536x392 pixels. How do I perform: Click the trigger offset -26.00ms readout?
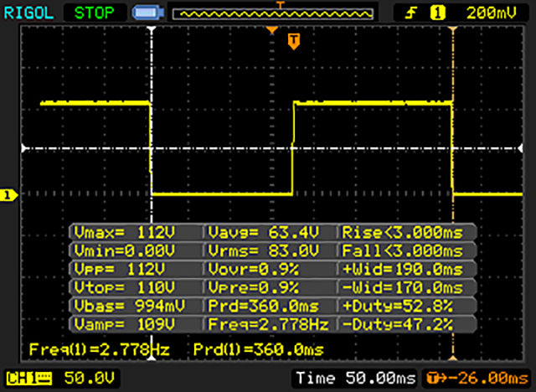coord(477,379)
